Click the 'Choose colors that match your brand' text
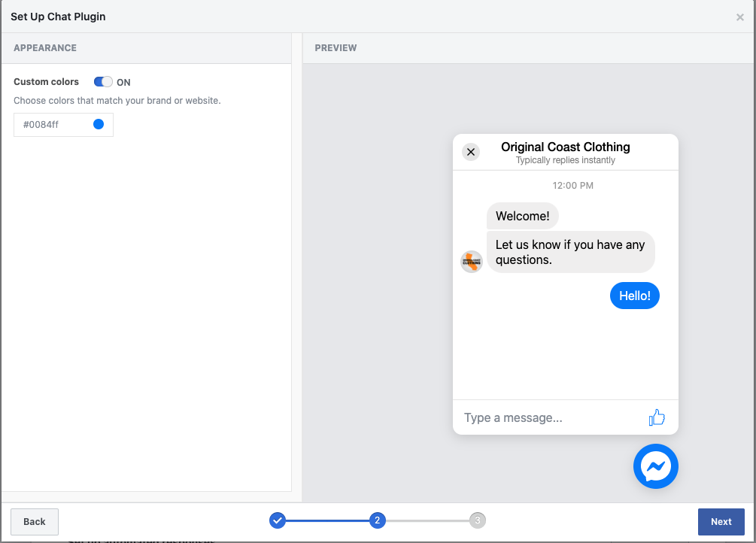 click(117, 101)
